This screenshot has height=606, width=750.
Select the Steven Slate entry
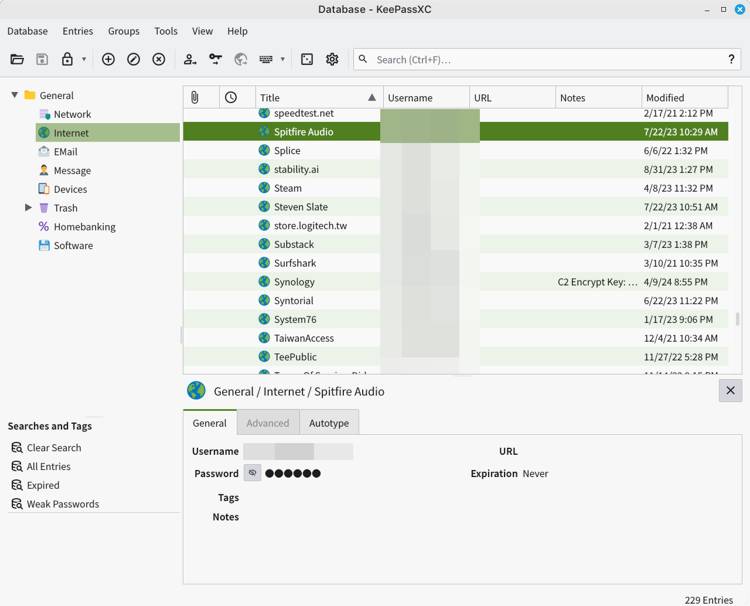click(x=455, y=207)
